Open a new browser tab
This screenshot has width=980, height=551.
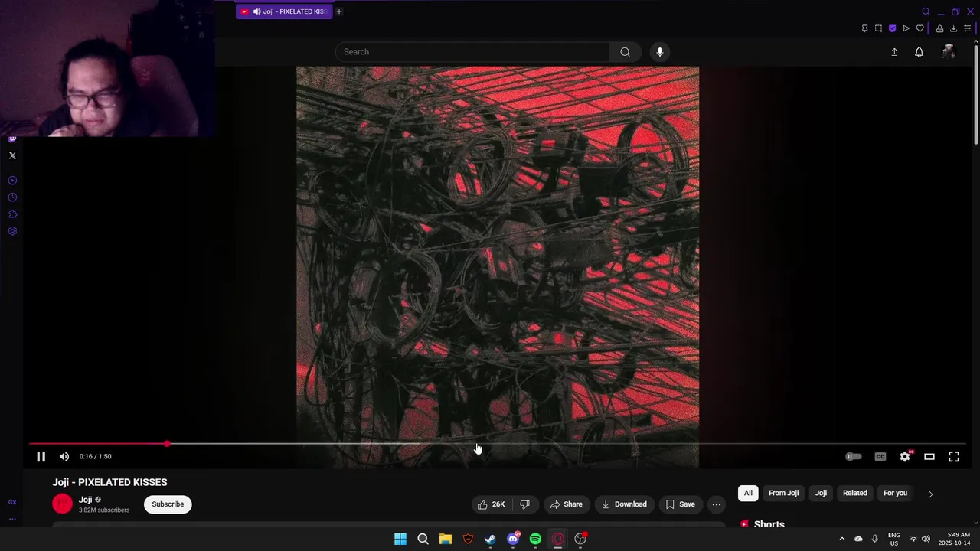coord(339,11)
